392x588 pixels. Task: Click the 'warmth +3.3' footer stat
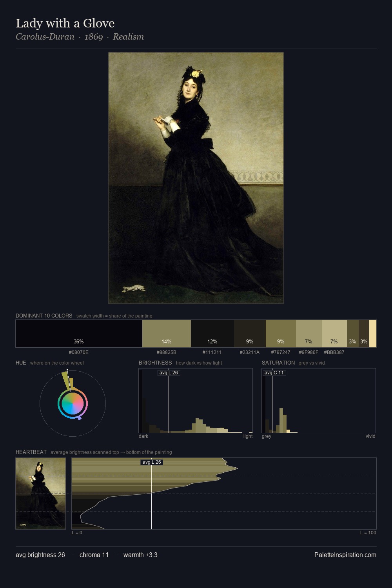(140, 555)
